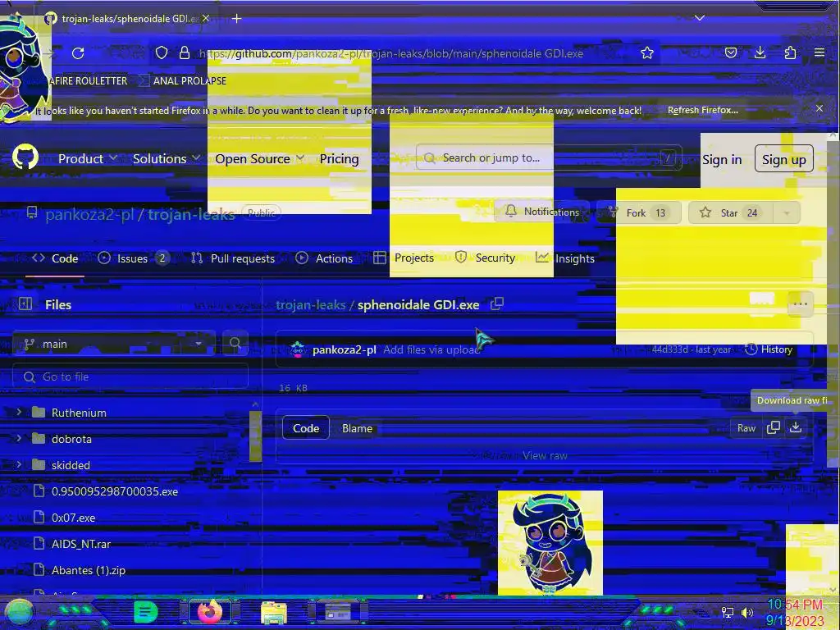Expand the list all tabs chevron
840x630 pixels.
coord(700,18)
